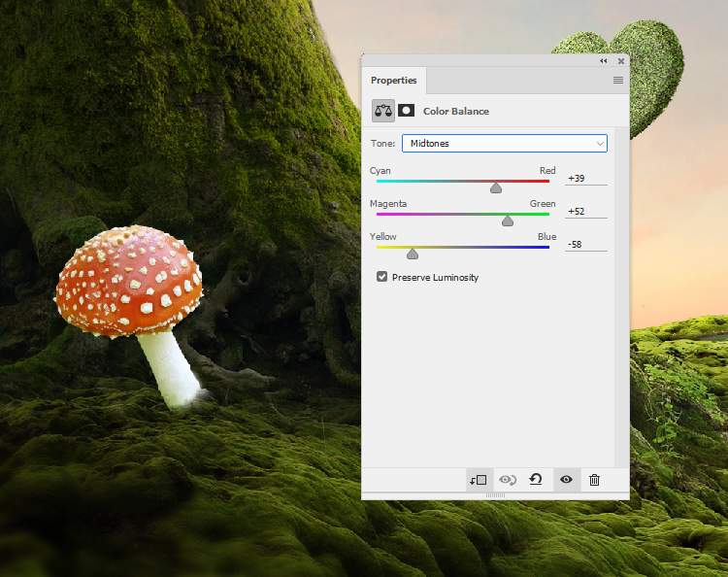Screen dimensions: 728x577
Task: Toggle adjustment layer visibility eye
Action: click(x=566, y=480)
